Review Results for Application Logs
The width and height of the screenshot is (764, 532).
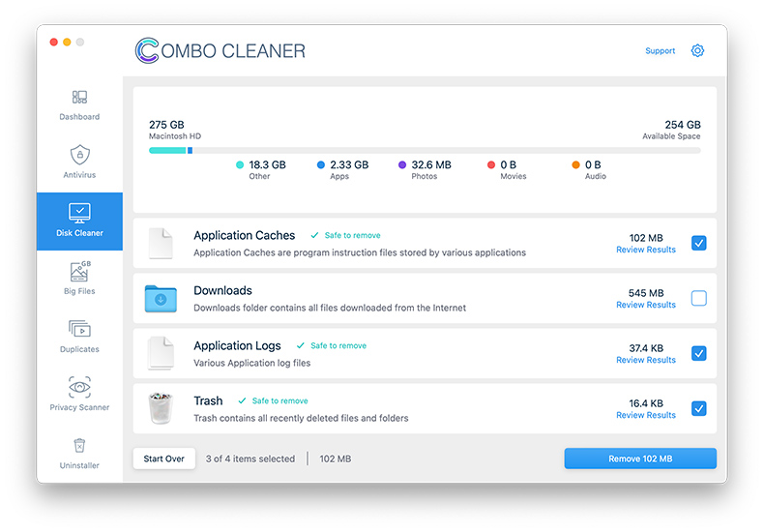(646, 360)
